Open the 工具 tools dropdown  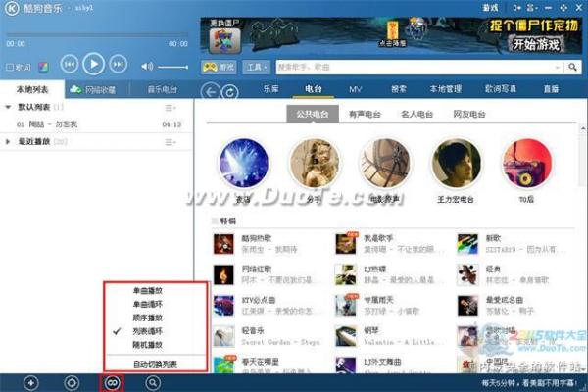point(257,68)
